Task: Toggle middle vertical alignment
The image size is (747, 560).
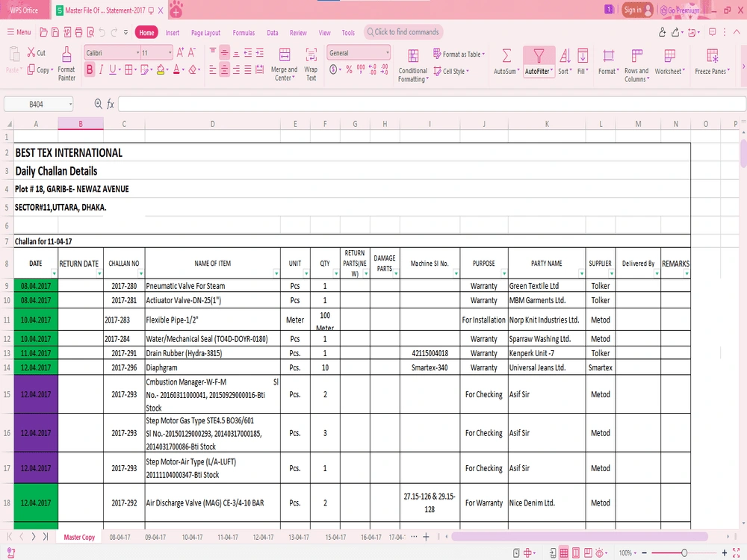Action: coord(224,52)
